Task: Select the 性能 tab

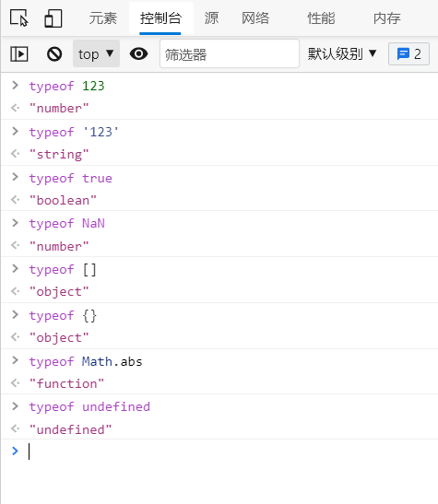Action: tap(321, 18)
